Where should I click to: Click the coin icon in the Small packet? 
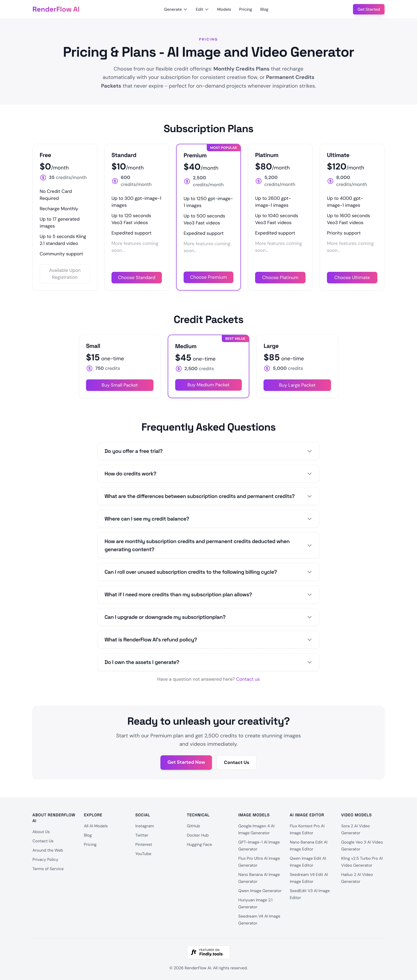pos(89,368)
